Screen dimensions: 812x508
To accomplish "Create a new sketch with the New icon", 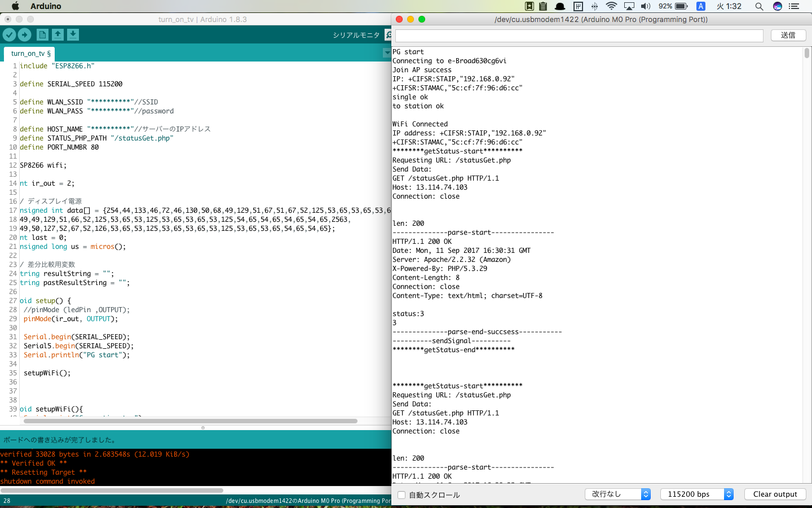I will tap(42, 35).
